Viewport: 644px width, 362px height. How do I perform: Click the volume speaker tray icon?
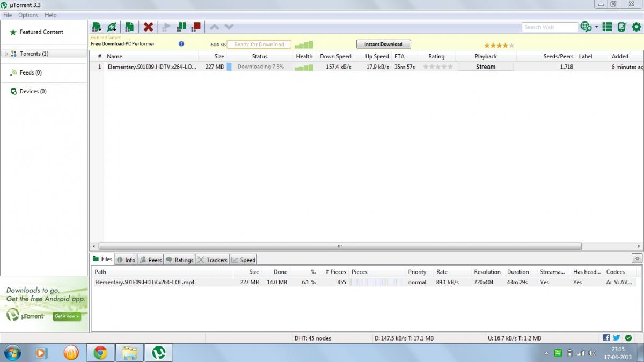click(592, 353)
